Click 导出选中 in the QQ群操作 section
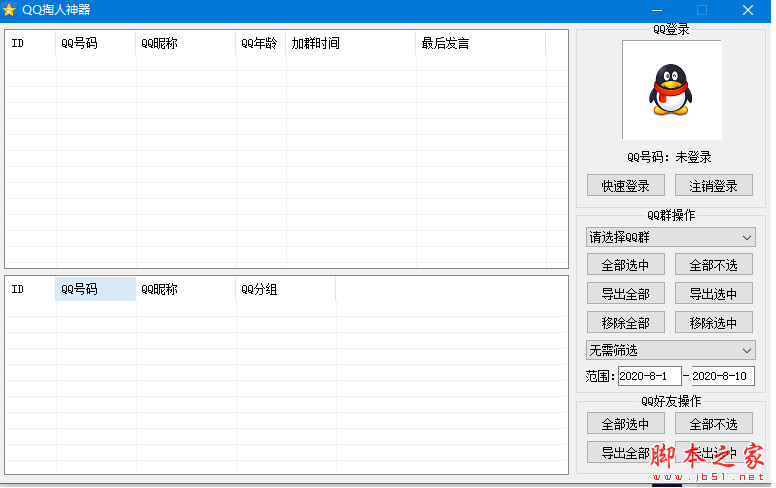Screen dimensions: 776x488 [x=713, y=294]
